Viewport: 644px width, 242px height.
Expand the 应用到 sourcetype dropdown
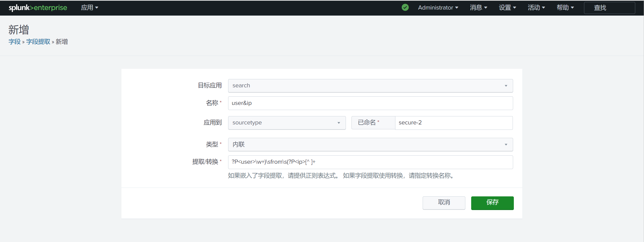click(287, 123)
